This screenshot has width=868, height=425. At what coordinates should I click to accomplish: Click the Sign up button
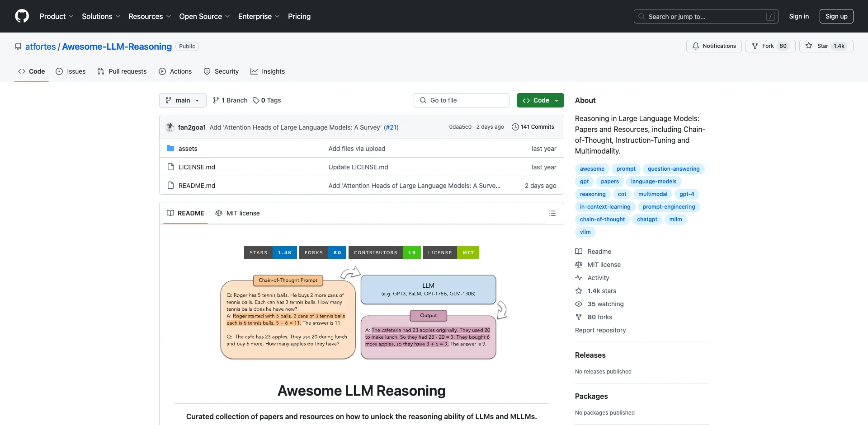click(x=836, y=16)
